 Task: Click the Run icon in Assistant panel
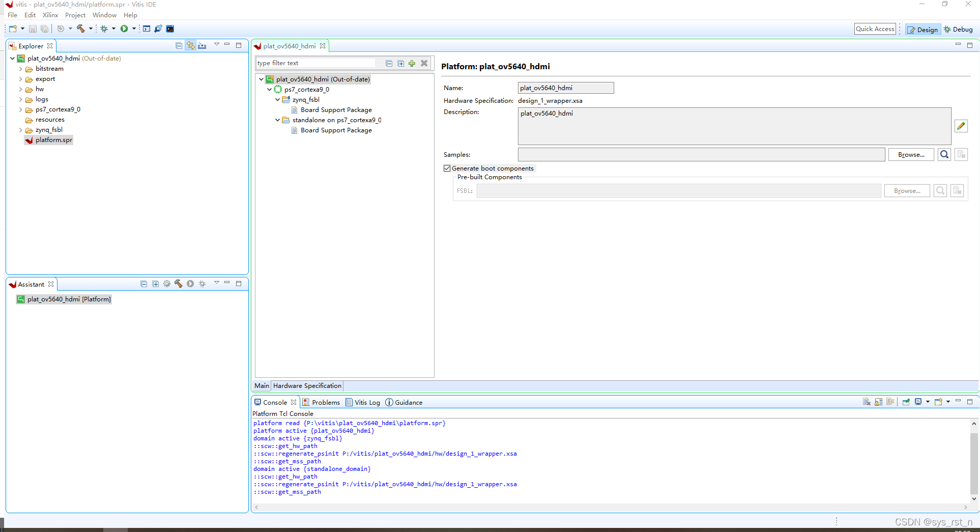pos(190,284)
